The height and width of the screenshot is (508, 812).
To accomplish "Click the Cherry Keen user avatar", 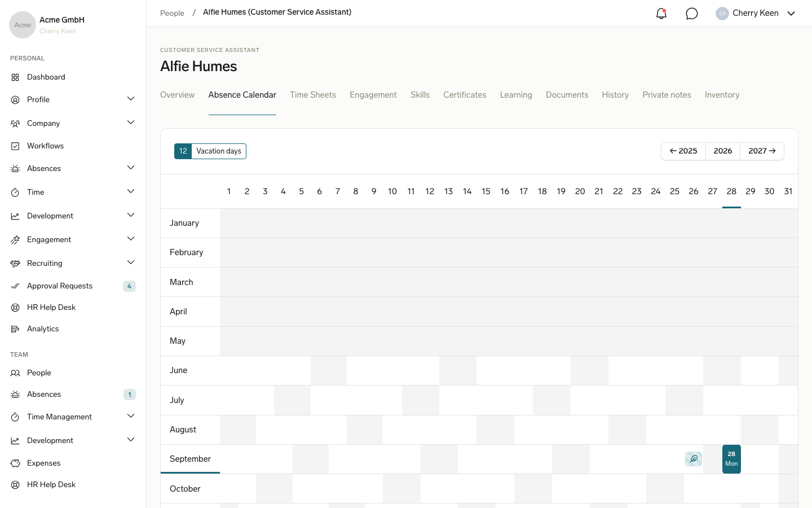I will tap(722, 14).
